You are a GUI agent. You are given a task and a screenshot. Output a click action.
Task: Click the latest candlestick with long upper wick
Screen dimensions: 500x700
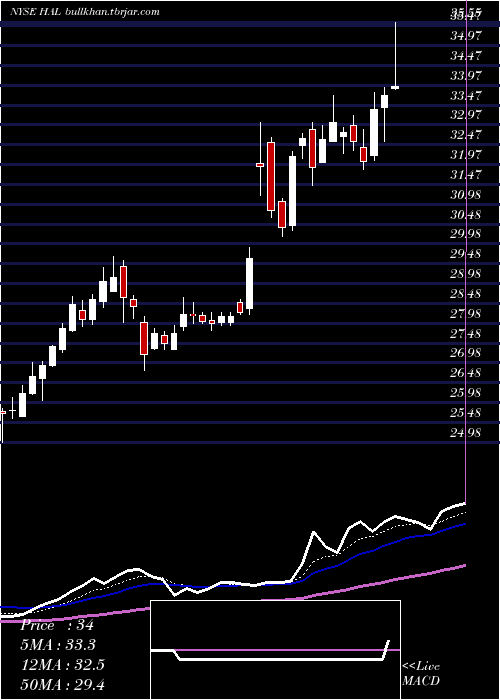pyautogui.click(x=395, y=55)
